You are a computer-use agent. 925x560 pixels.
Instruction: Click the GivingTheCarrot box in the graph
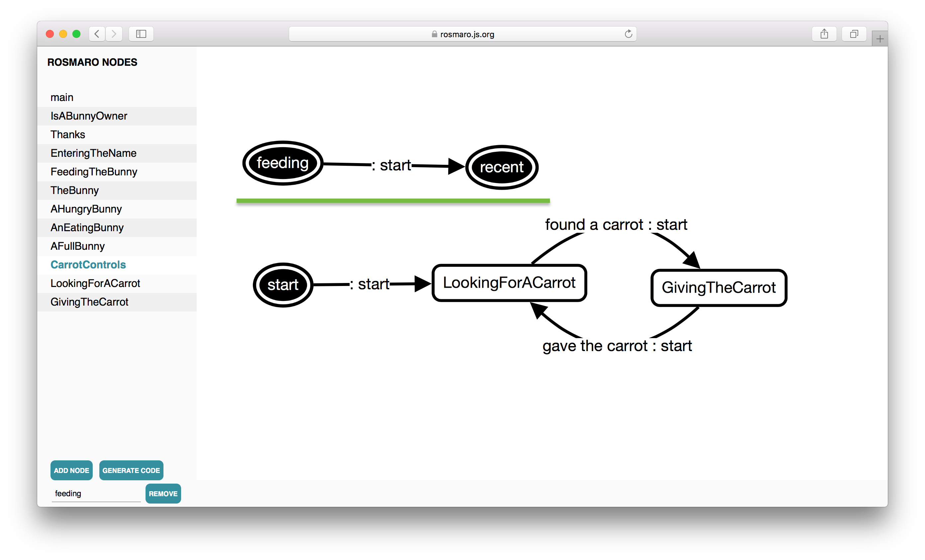pos(719,288)
